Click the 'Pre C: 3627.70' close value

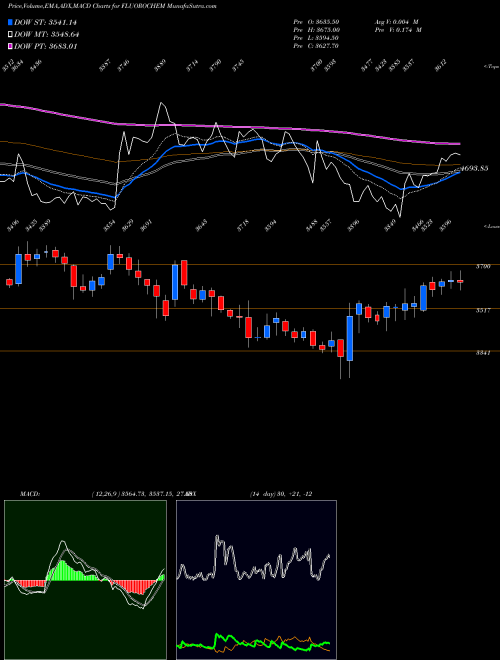point(316,46)
